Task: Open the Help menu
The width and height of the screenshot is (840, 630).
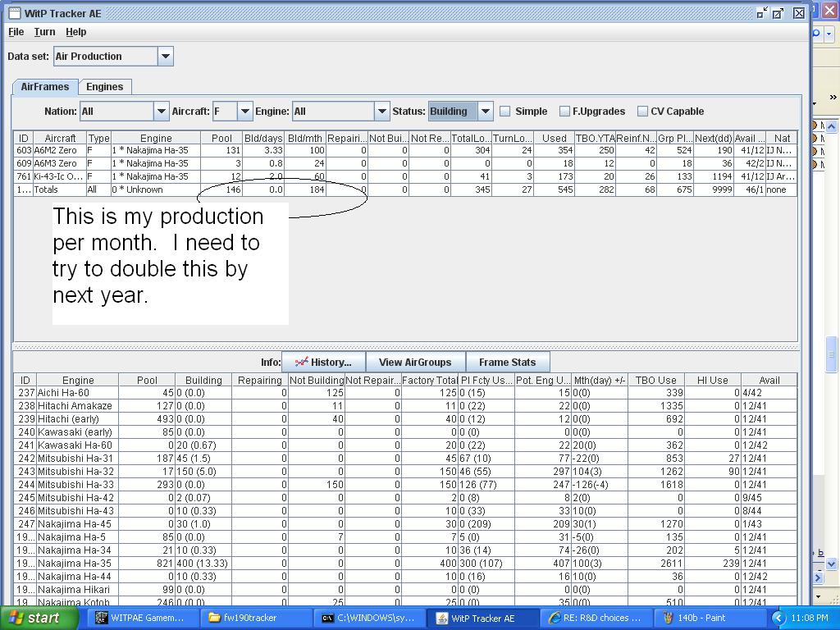Action: [76, 32]
